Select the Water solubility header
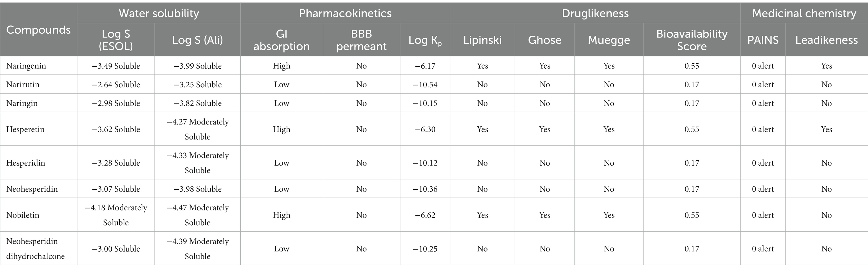Viewport: 868px width, 270px height. coord(159,13)
